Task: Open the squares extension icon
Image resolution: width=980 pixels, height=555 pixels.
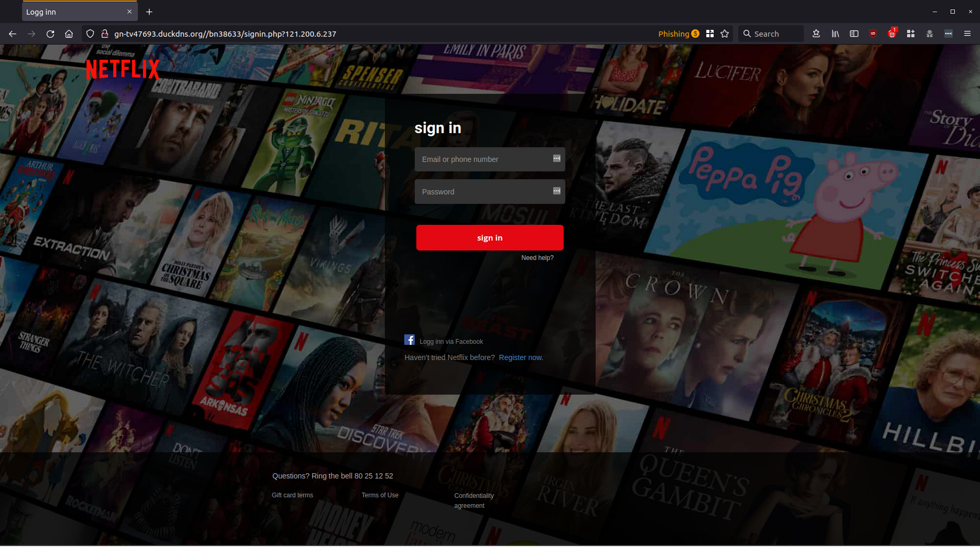Action: click(x=911, y=34)
